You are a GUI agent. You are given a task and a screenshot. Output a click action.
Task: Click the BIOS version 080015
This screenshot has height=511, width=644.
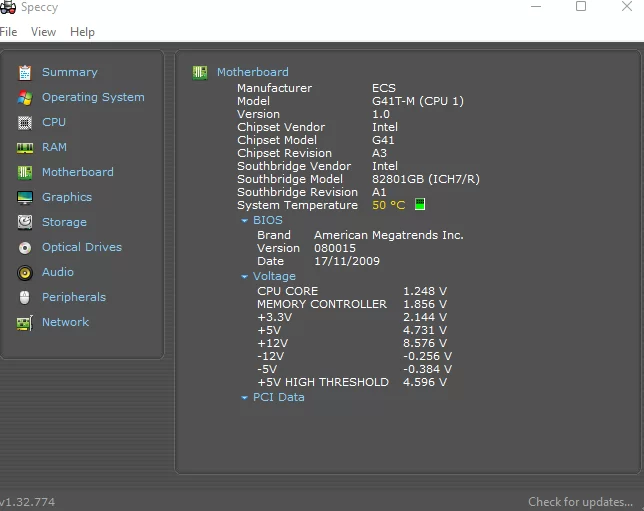335,248
